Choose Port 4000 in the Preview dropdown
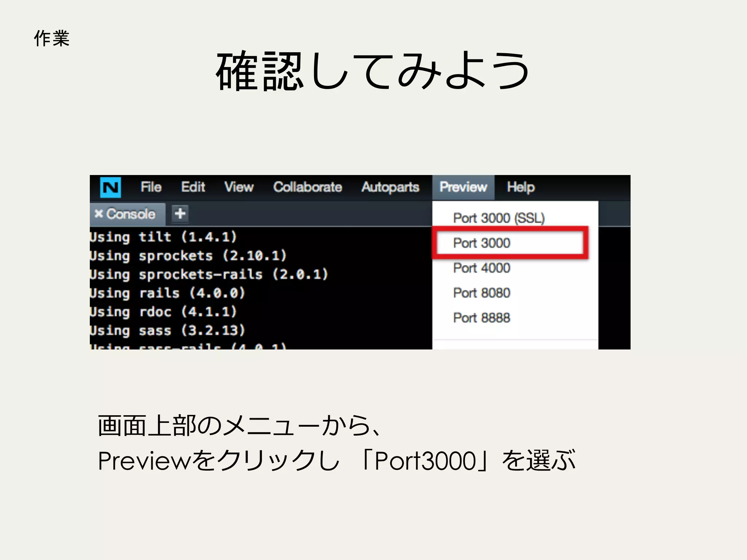Screen dimensions: 747x560 (481, 268)
